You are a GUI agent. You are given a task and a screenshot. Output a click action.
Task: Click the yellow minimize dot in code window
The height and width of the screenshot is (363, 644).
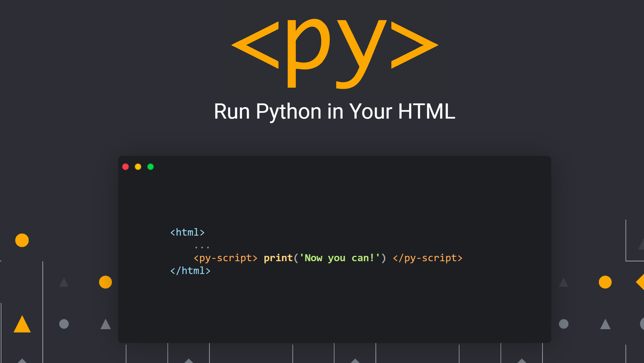click(138, 167)
